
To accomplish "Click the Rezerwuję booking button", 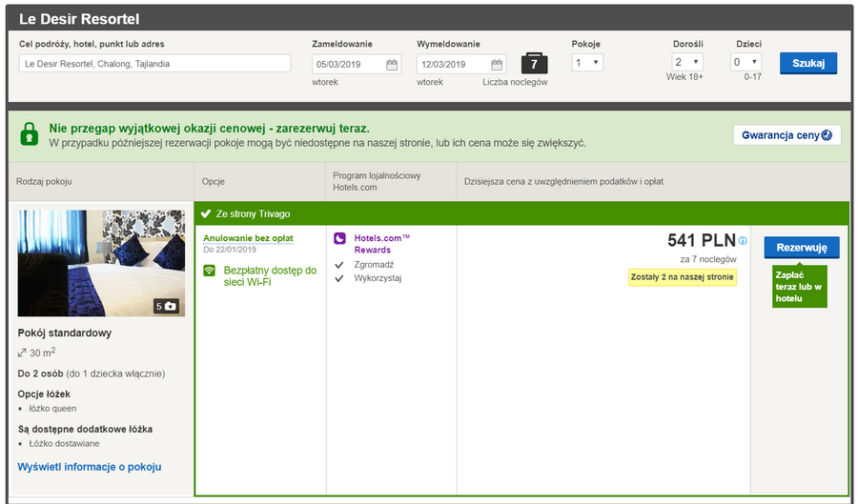I will (802, 248).
